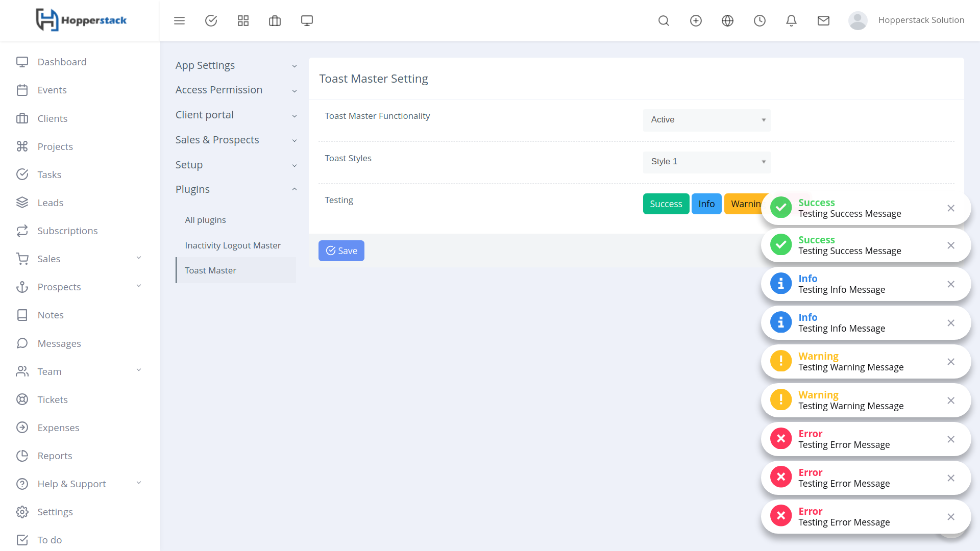Screen dimensions: 980x551
Task: Click the quick-add plus icon
Action: point(696,20)
